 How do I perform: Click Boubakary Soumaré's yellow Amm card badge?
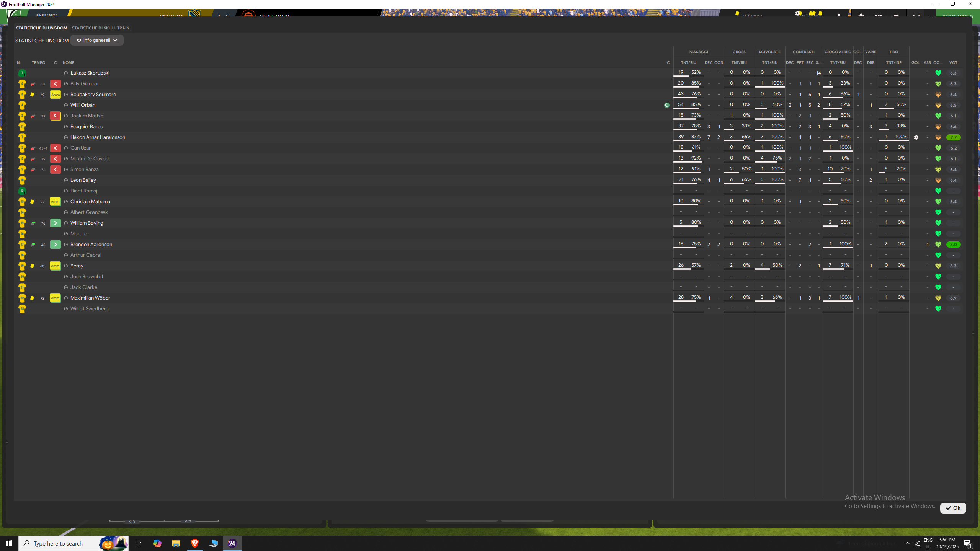coord(56,95)
